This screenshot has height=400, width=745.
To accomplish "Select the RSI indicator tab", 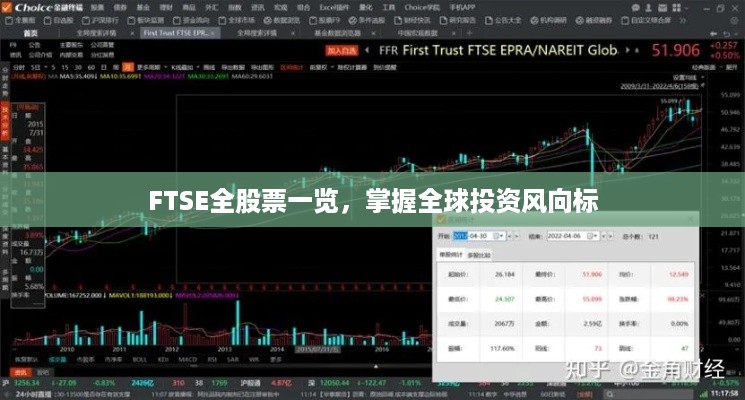I will point(212,360).
